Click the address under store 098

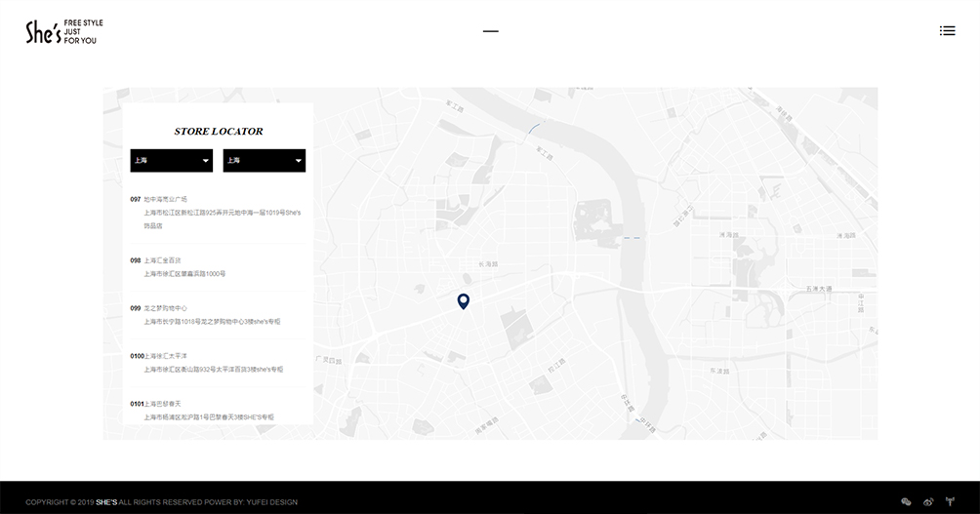pyautogui.click(x=184, y=274)
